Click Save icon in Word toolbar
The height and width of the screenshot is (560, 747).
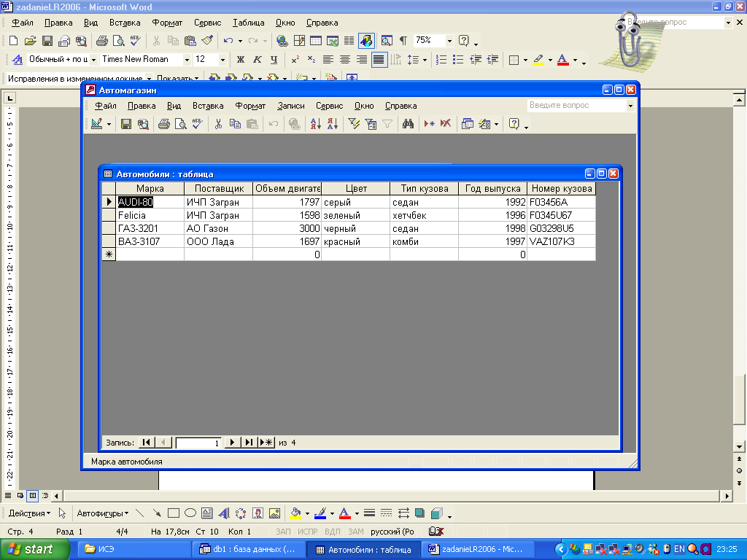[47, 41]
